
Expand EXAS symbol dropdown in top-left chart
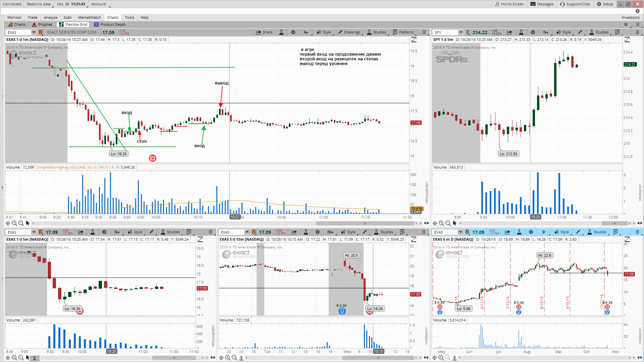point(34,32)
